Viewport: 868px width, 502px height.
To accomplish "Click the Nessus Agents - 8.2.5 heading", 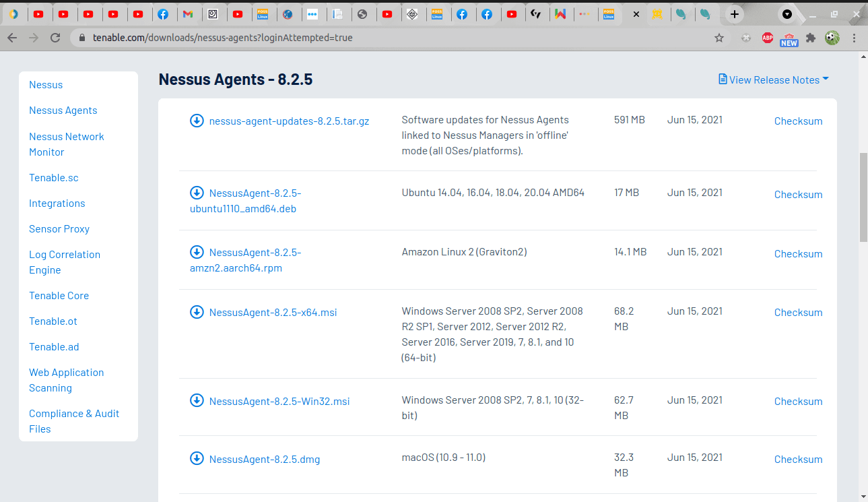I will point(236,80).
